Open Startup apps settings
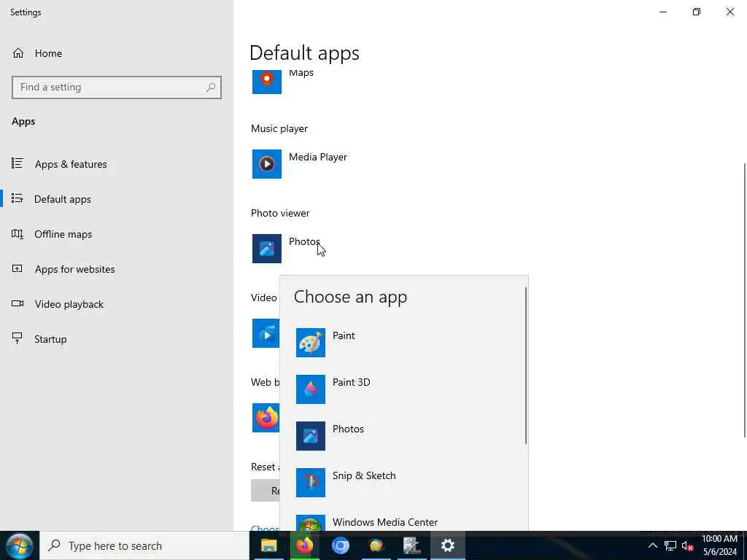The height and width of the screenshot is (560, 747). tap(39, 339)
